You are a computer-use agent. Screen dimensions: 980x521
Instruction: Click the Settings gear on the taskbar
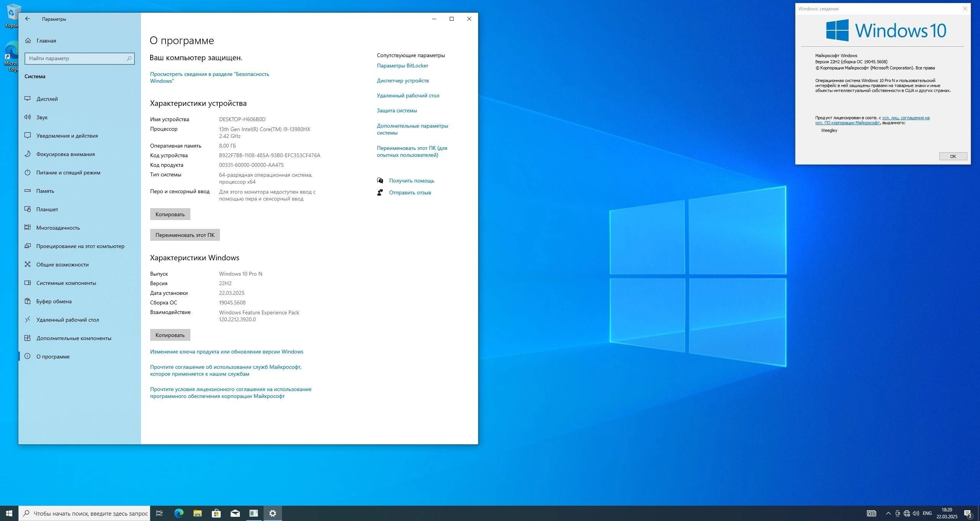(272, 513)
